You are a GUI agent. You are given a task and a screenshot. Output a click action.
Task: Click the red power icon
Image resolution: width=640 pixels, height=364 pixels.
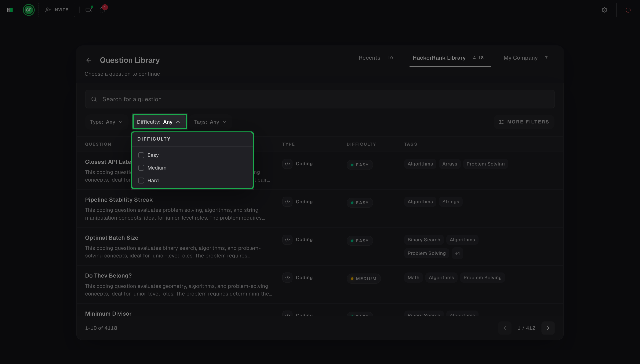point(628,10)
